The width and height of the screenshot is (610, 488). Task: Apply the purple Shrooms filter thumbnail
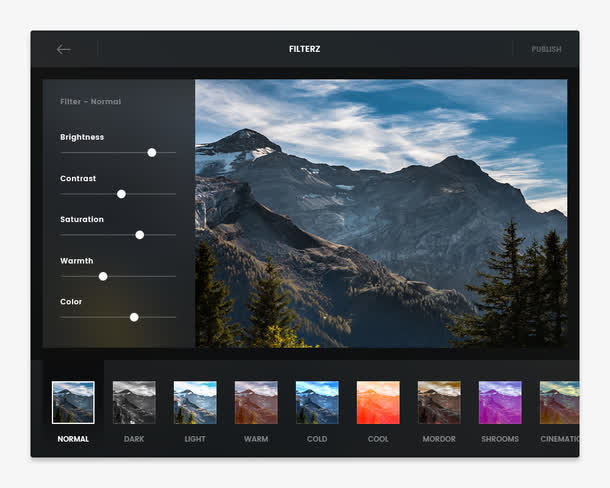pos(500,402)
